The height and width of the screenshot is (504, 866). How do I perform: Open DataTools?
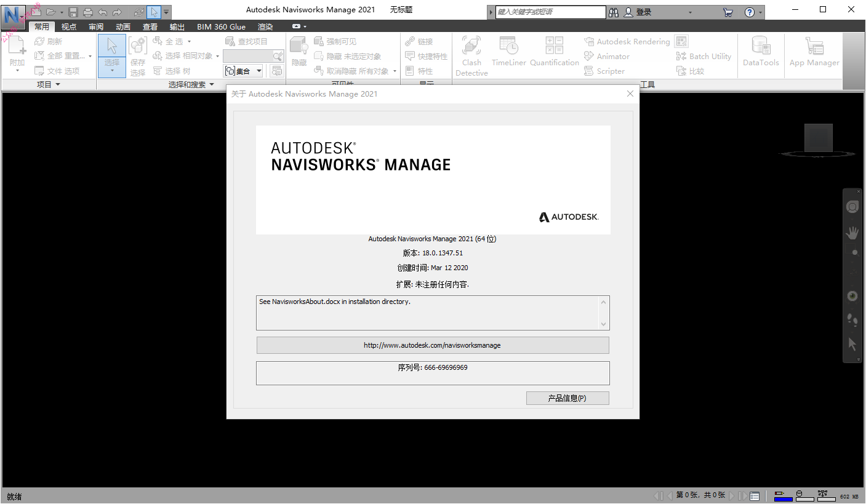[761, 52]
